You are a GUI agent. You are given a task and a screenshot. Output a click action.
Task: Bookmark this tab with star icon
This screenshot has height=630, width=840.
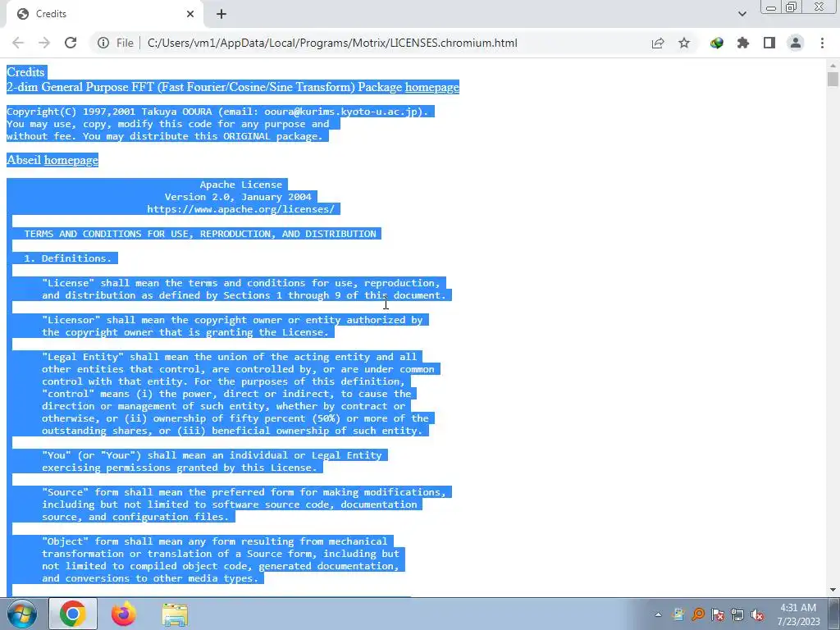click(x=684, y=43)
